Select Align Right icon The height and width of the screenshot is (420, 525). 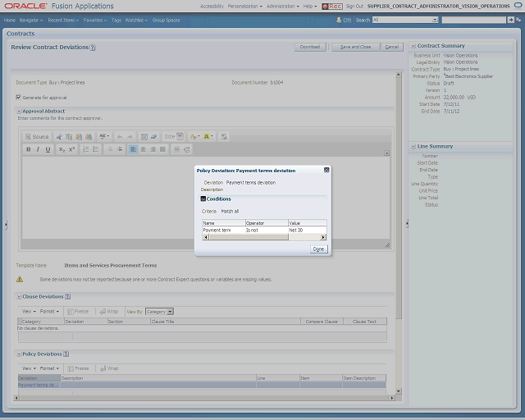coord(153,149)
